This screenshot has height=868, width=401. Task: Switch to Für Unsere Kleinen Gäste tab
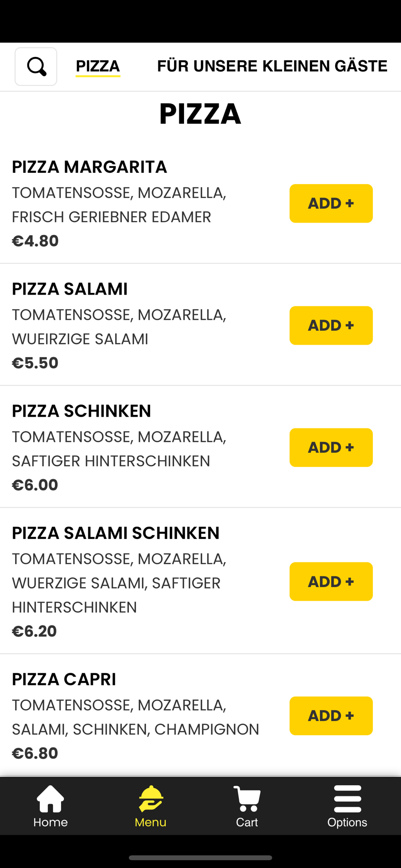point(272,66)
